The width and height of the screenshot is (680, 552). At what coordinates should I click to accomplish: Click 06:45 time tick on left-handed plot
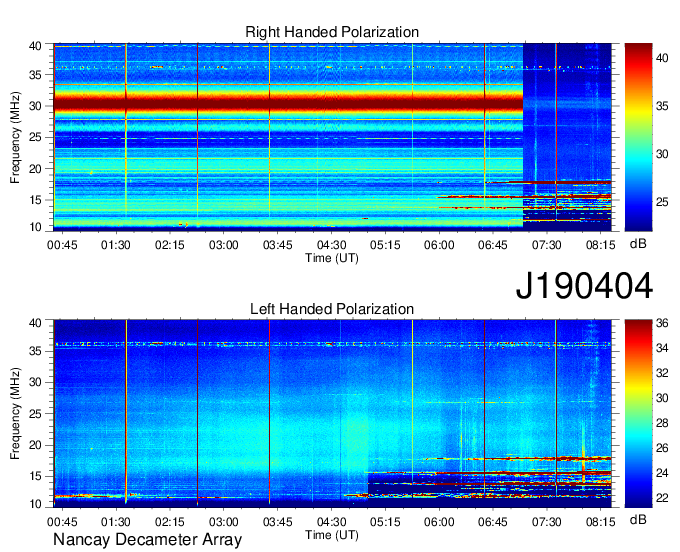point(493,522)
